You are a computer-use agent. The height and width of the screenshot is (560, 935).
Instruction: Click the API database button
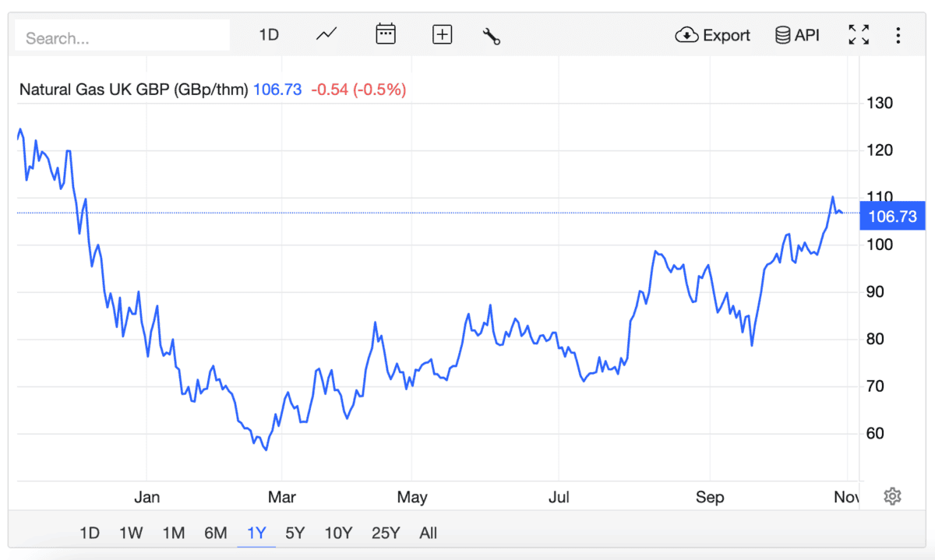click(797, 35)
